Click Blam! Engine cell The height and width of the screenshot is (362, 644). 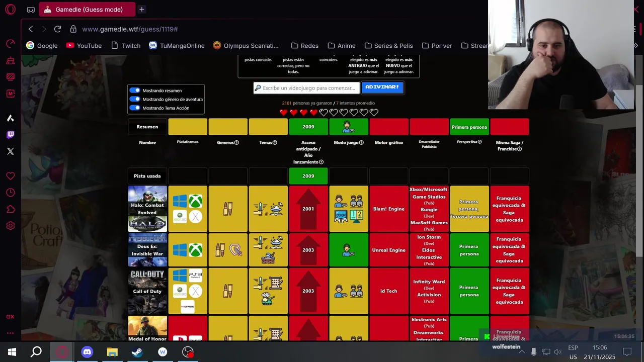pos(389,209)
